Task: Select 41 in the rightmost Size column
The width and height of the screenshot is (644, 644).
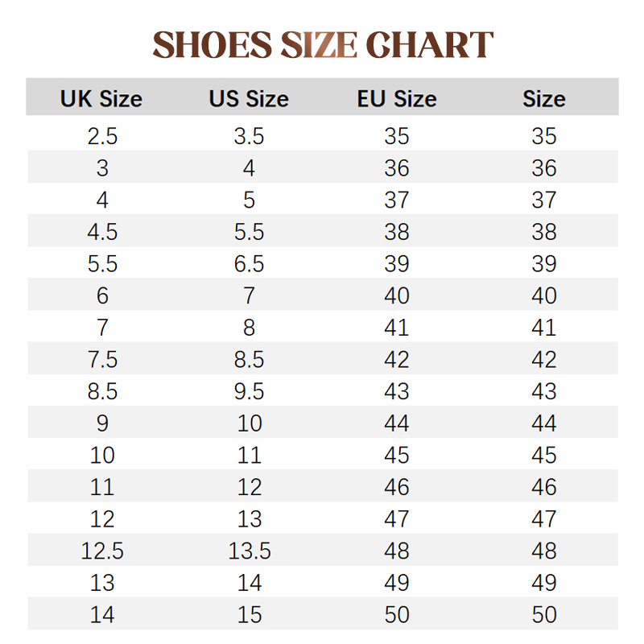Action: click(x=544, y=328)
